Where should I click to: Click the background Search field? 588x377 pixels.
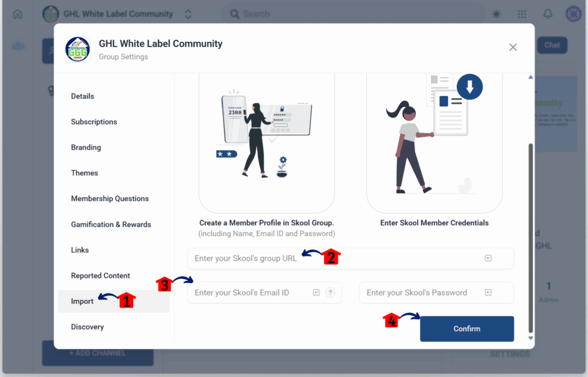(353, 14)
